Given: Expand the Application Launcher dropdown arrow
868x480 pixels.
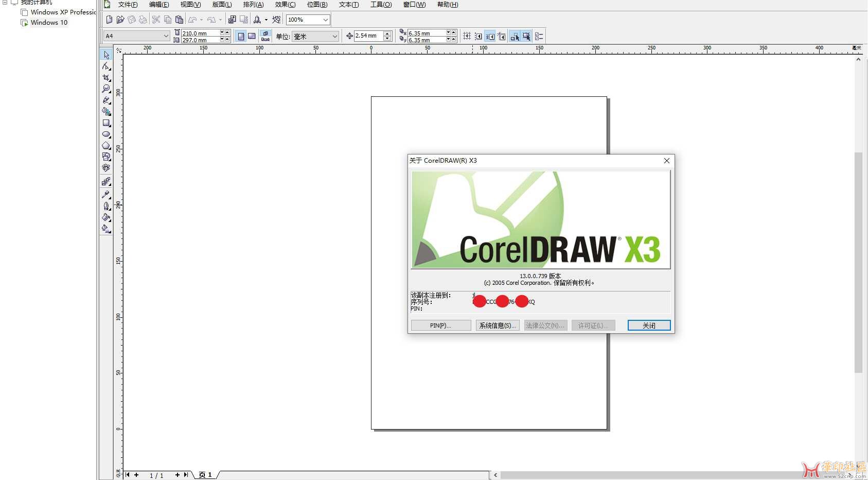Looking at the screenshot, I should coord(266,20).
